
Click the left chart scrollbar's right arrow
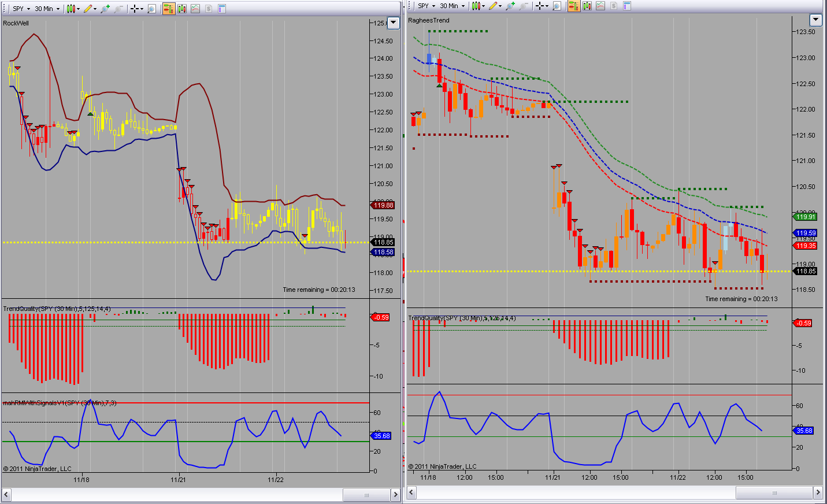[395, 495]
